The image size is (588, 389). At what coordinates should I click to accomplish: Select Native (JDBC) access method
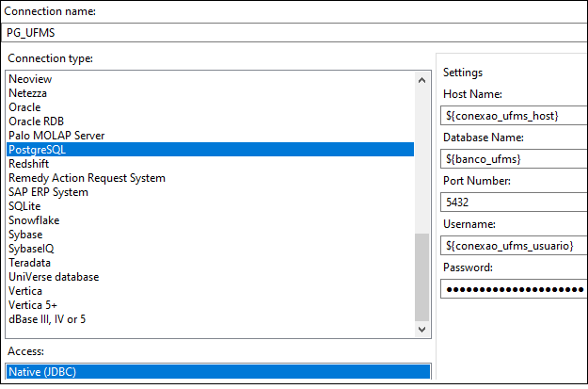coord(218,372)
